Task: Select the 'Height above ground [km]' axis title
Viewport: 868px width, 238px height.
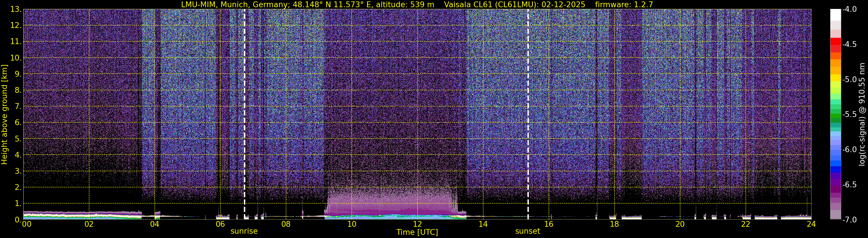Action: pyautogui.click(x=4, y=115)
